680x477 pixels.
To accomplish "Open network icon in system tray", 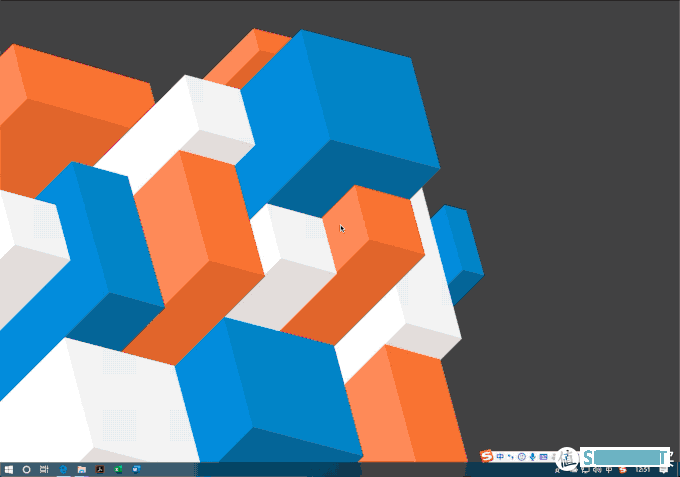I will click(586, 470).
